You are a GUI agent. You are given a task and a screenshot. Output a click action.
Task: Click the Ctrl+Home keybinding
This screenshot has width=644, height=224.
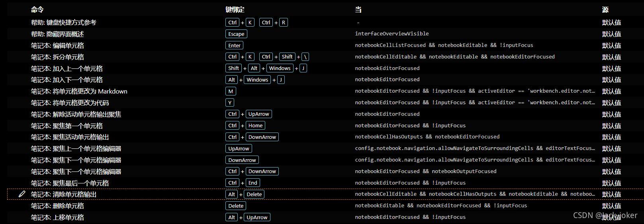(x=245, y=126)
